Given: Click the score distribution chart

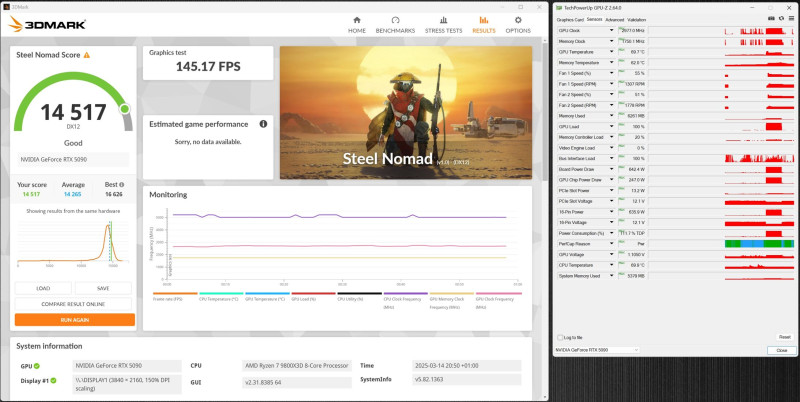Looking at the screenshot, I should [71, 243].
